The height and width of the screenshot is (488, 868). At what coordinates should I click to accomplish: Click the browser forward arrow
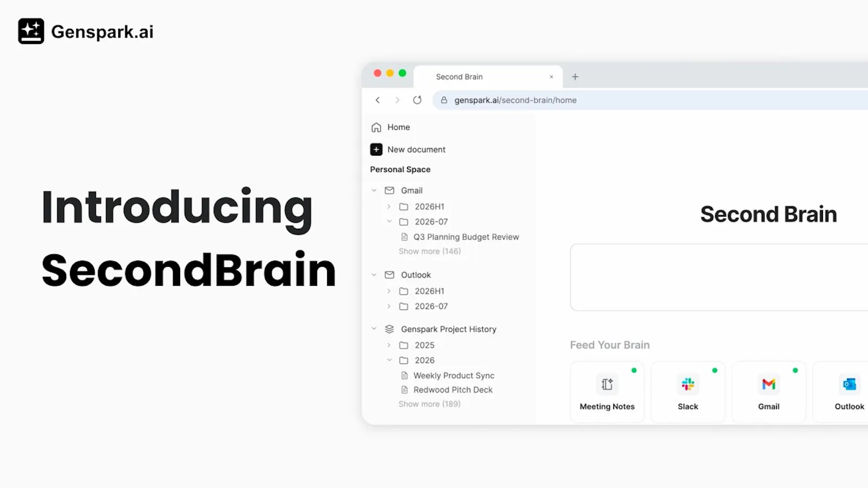tap(397, 100)
